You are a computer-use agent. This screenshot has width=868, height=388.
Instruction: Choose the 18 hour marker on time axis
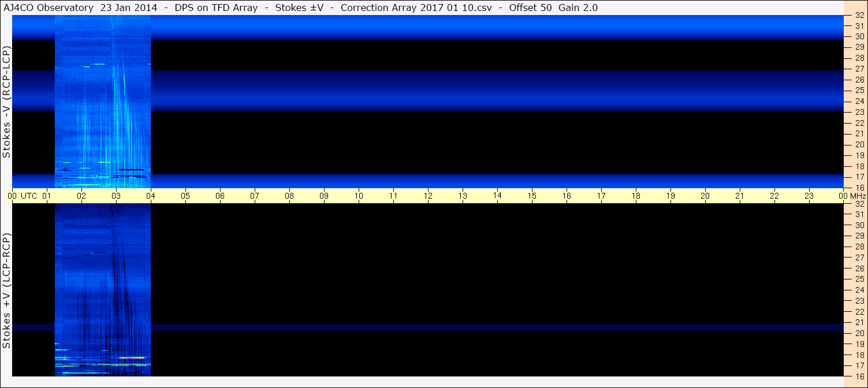pyautogui.click(x=636, y=196)
